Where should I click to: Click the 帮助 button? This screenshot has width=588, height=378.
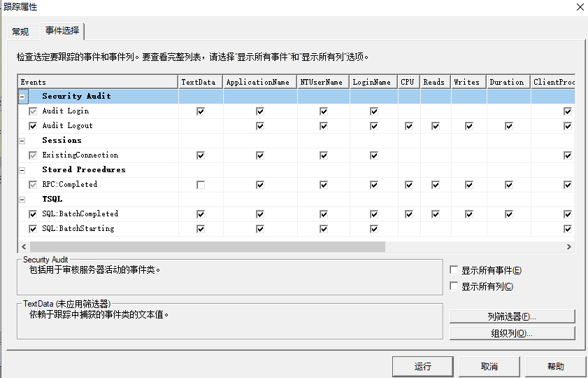pyautogui.click(x=555, y=366)
